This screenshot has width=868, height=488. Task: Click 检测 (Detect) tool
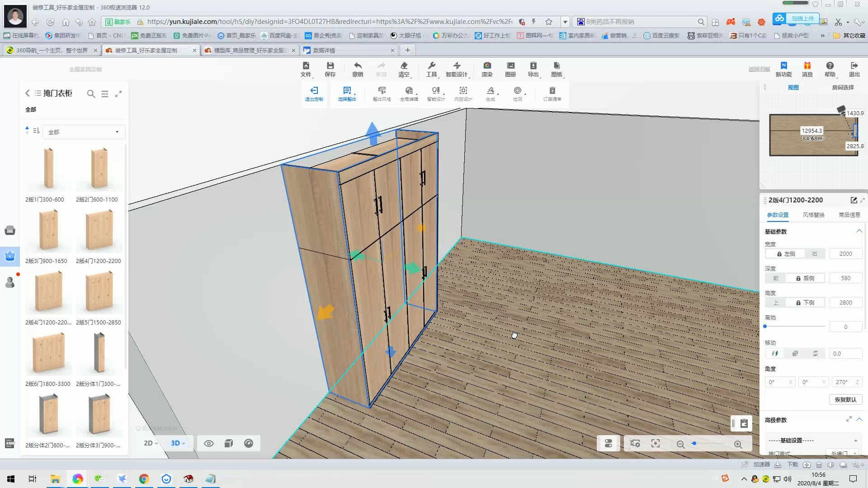[518, 94]
